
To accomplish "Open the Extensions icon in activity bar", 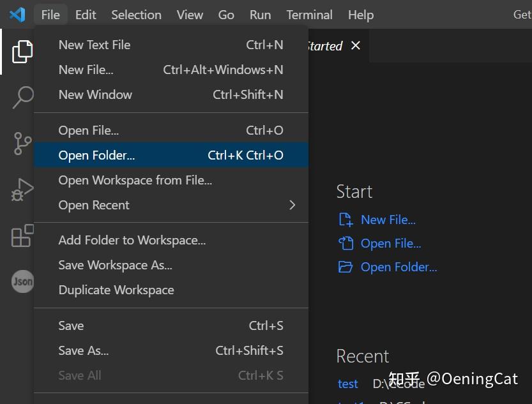I will 22,236.
